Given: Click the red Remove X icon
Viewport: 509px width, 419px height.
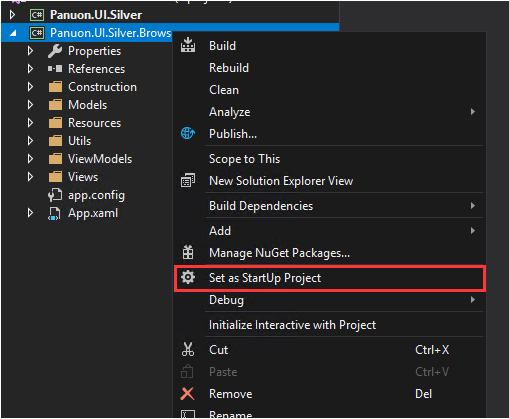Looking at the screenshot, I should tap(187, 394).
